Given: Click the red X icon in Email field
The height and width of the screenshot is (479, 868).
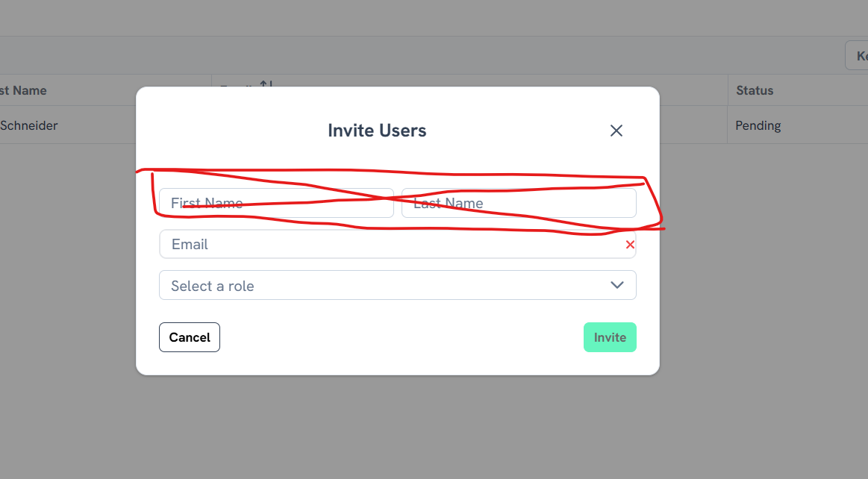Looking at the screenshot, I should [x=630, y=245].
